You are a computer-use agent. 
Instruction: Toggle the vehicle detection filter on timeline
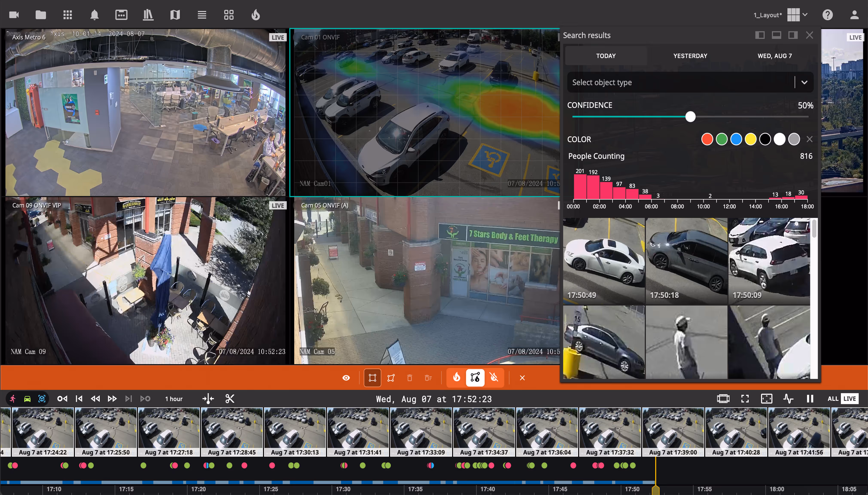[x=27, y=399]
